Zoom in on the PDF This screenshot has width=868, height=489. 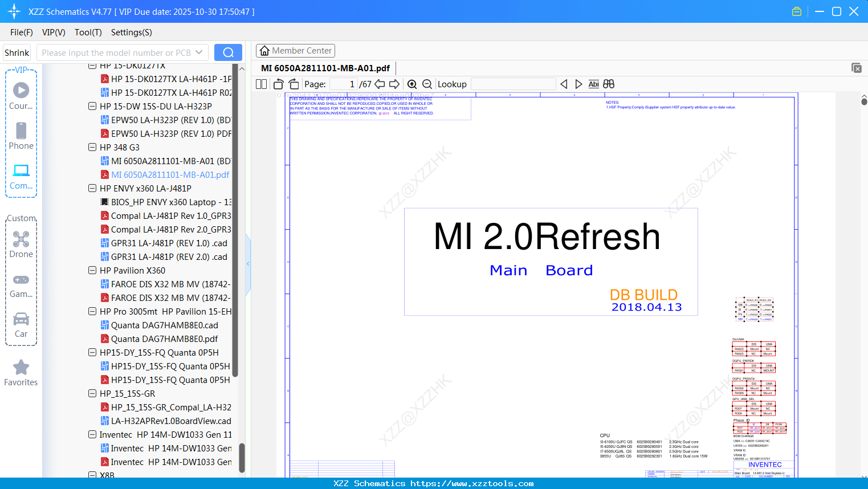pos(412,84)
